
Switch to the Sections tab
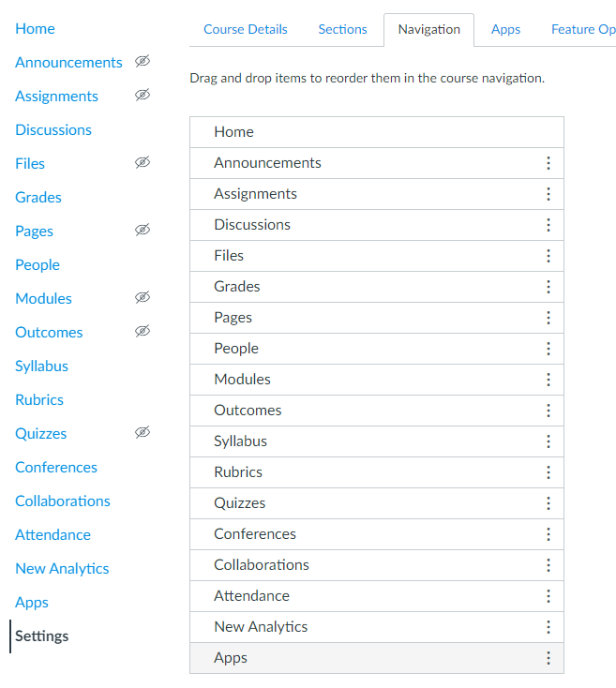click(342, 29)
